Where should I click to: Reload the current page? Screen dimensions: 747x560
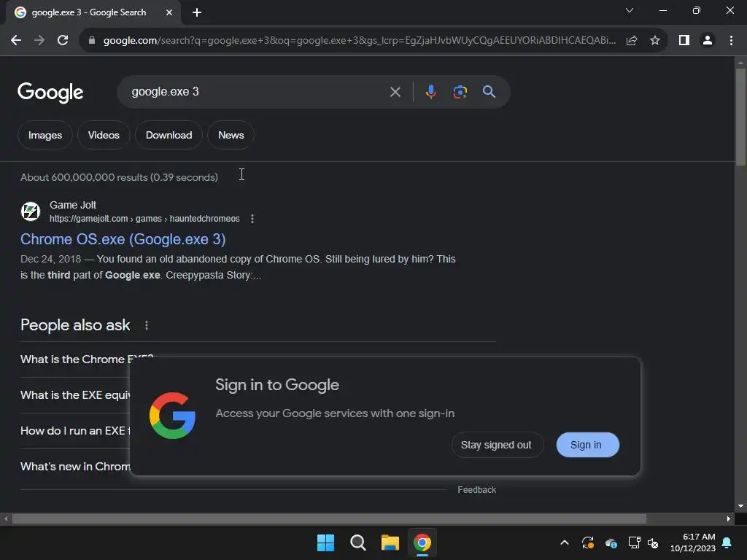tap(63, 41)
